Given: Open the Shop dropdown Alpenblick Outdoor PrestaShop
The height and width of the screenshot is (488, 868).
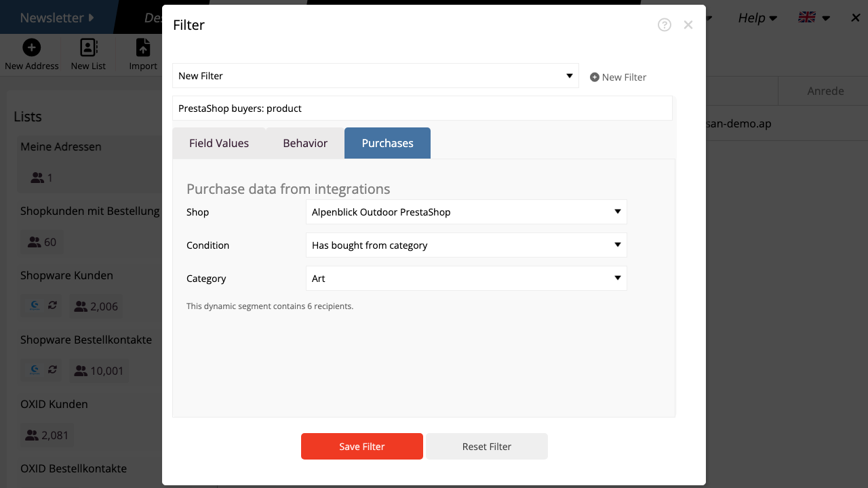Looking at the screenshot, I should 467,212.
